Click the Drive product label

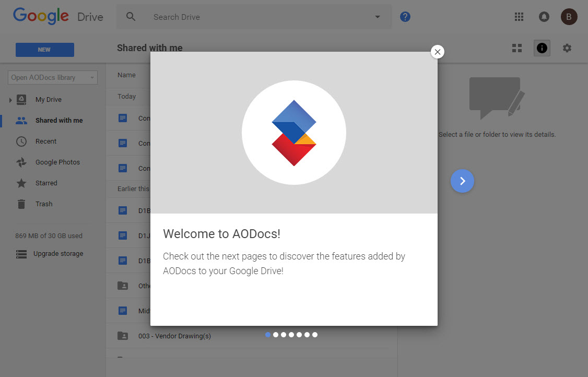(x=90, y=17)
